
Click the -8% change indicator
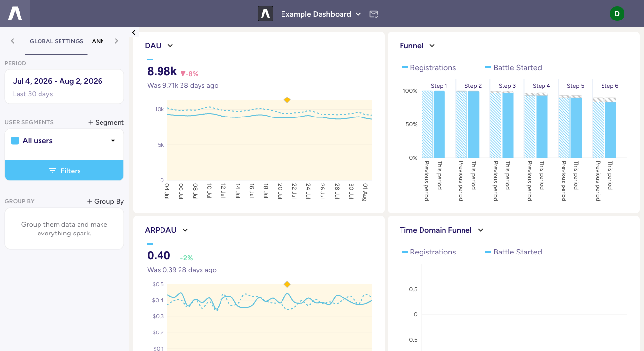pos(189,74)
